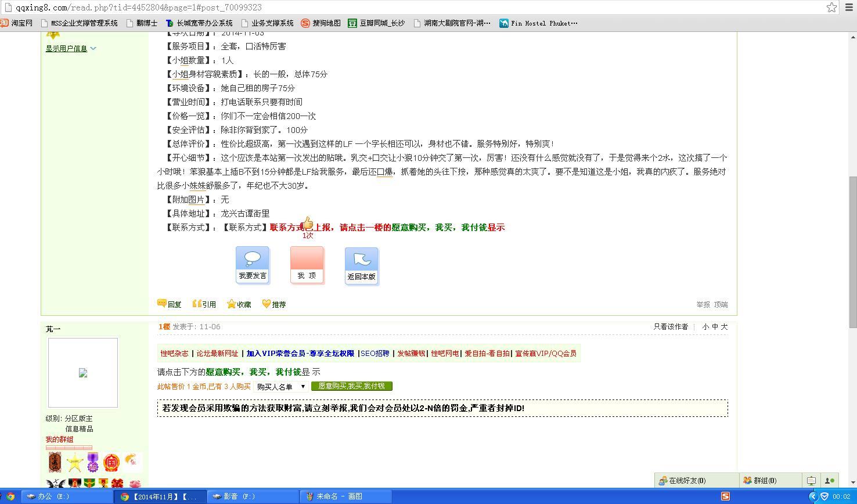Quote the post with 引用
This screenshot has width=857, height=504.
(204, 304)
